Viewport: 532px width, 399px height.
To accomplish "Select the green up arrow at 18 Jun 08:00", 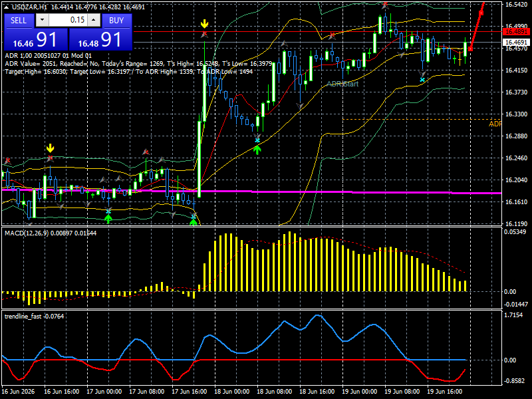I will 257,150.
